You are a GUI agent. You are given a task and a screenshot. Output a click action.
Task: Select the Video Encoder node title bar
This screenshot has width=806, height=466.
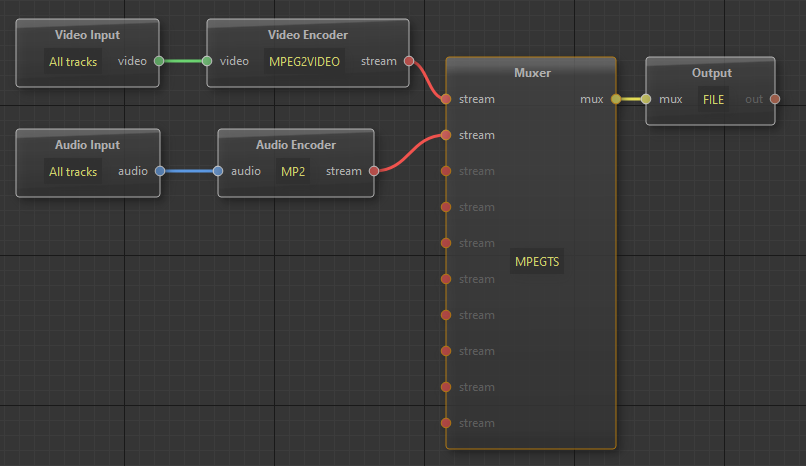(x=307, y=35)
